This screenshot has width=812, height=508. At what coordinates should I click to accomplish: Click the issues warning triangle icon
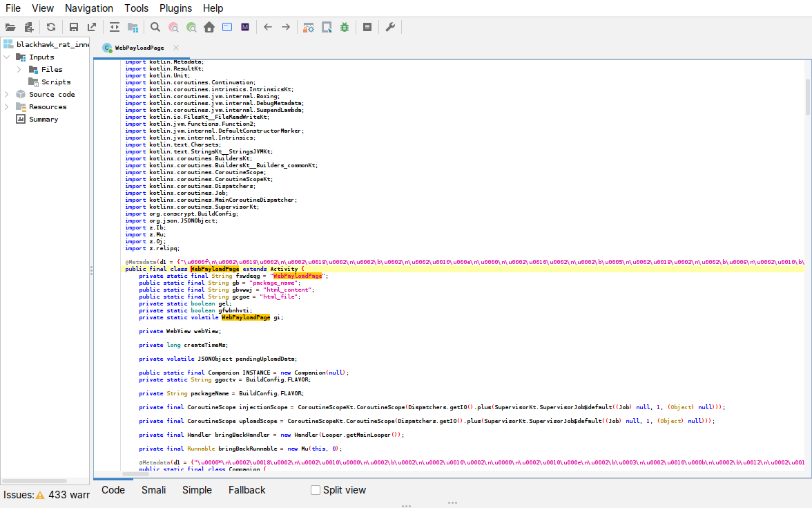40,495
